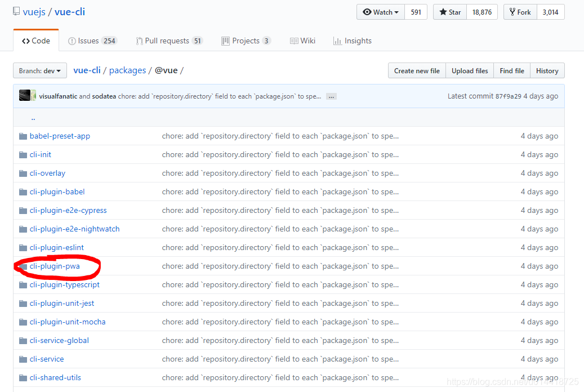Open the vue-cli repository title link

coord(70,12)
